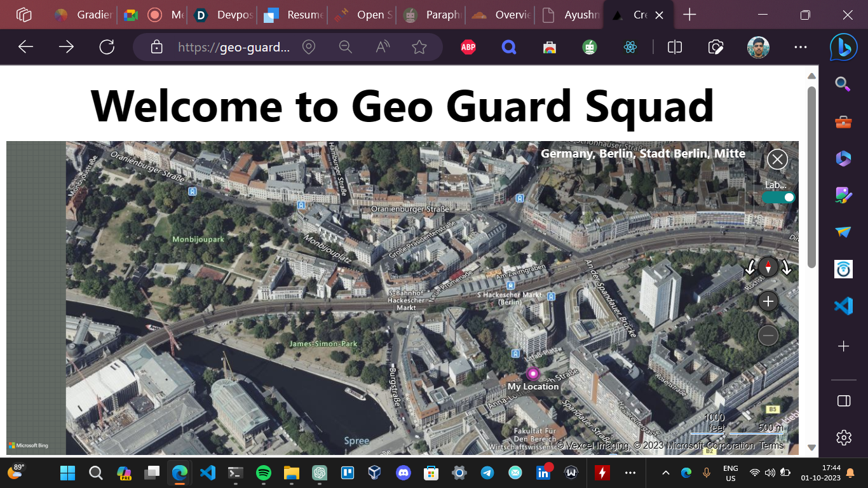868x488 pixels.
Task: Open sidebar settings gear
Action: (x=843, y=437)
